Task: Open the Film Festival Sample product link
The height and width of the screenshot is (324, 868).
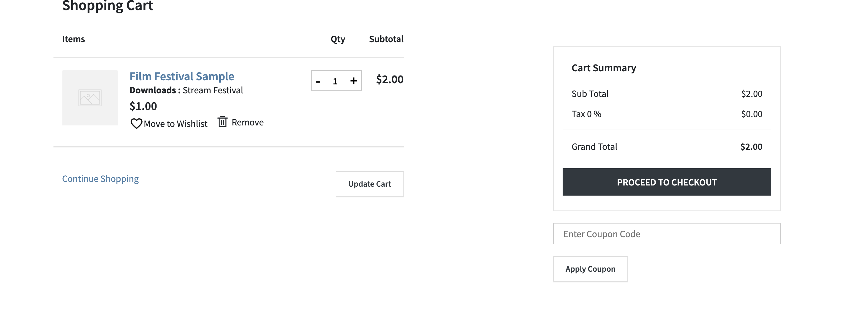Action: (182, 76)
